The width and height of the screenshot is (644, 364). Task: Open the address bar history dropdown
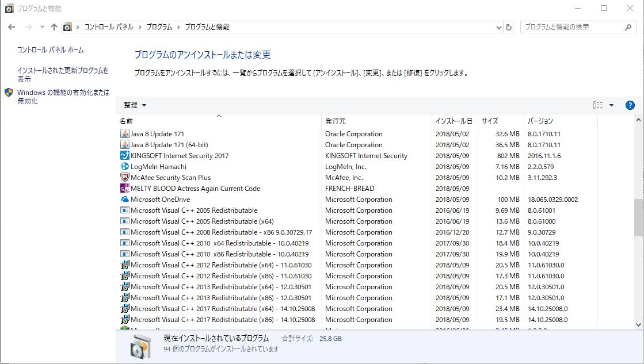(x=498, y=27)
